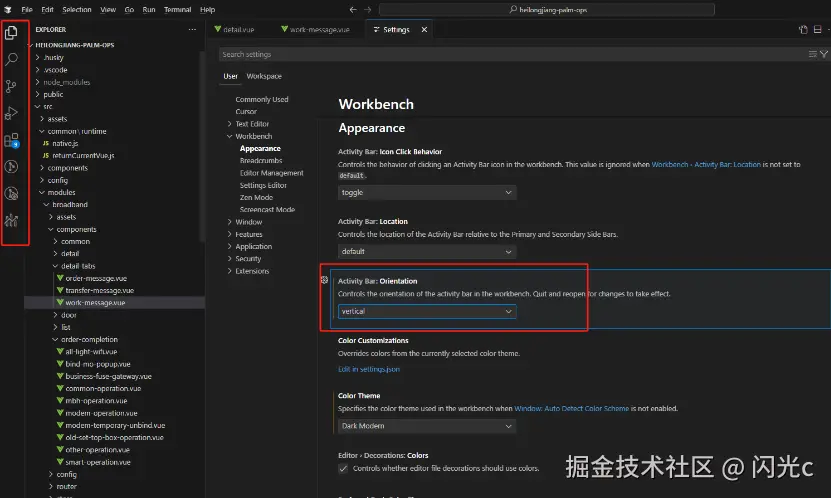Open the Selection menu

click(77, 10)
